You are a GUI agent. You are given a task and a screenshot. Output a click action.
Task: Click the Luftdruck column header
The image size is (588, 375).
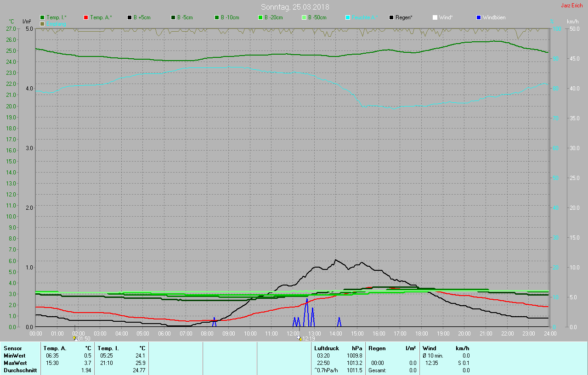(x=325, y=348)
